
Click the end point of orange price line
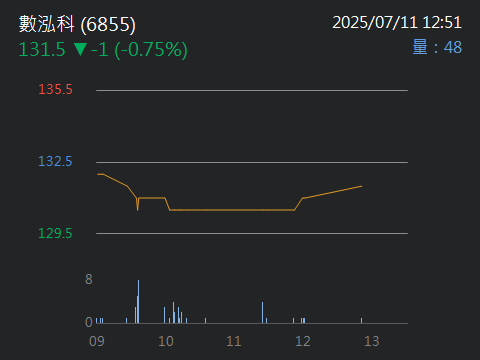(x=362, y=186)
